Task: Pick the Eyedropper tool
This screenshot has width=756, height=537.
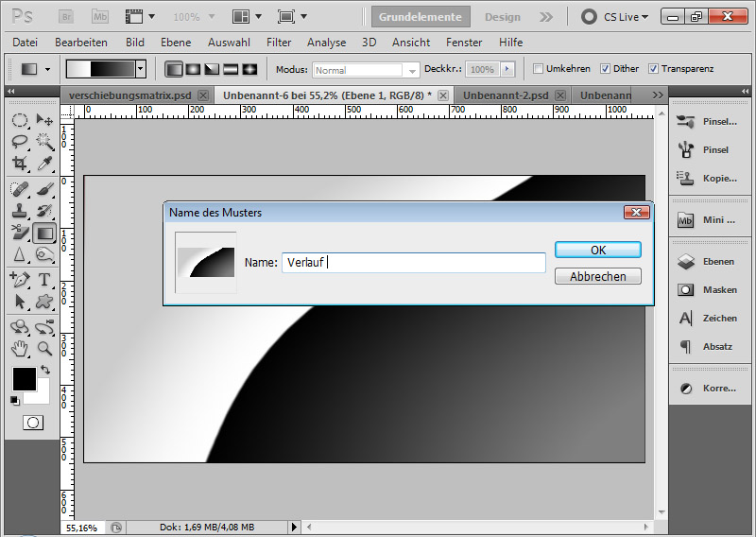Action: pos(44,164)
